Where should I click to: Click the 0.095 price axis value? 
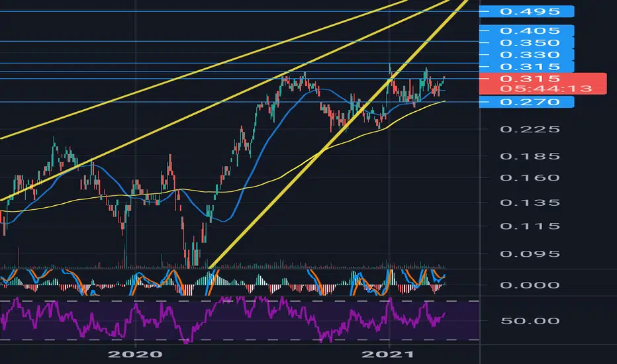[530, 253]
